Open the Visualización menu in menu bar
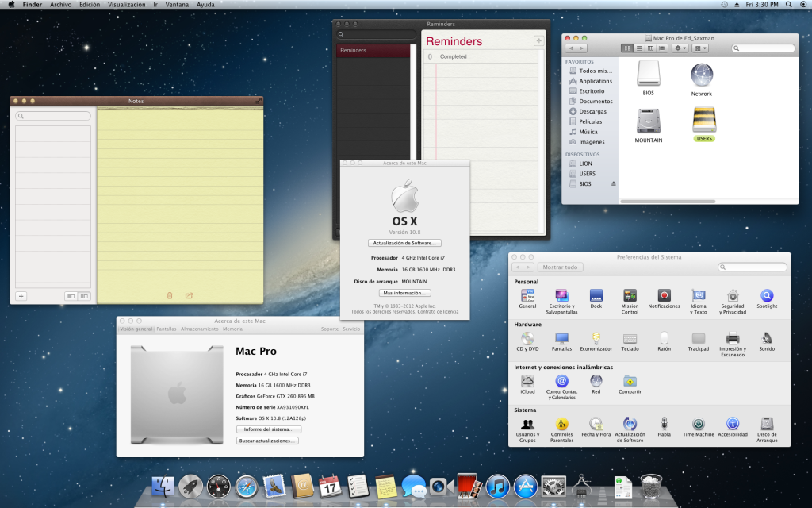 click(x=126, y=5)
